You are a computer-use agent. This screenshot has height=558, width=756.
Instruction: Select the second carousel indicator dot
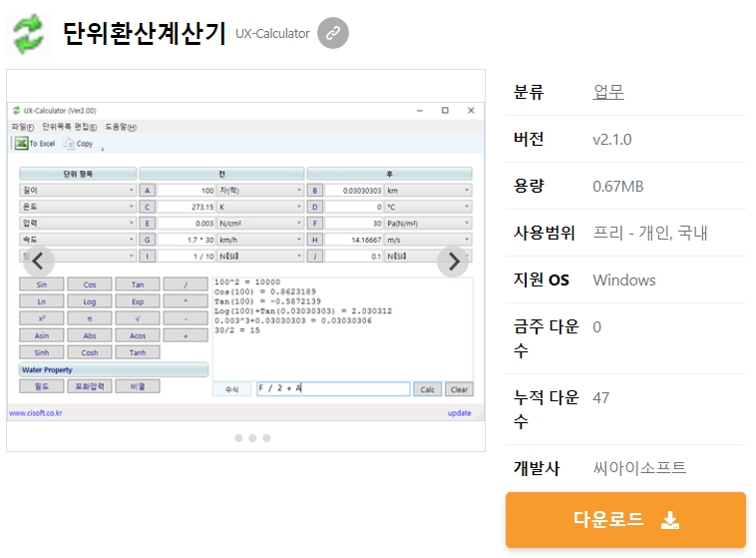(x=252, y=438)
